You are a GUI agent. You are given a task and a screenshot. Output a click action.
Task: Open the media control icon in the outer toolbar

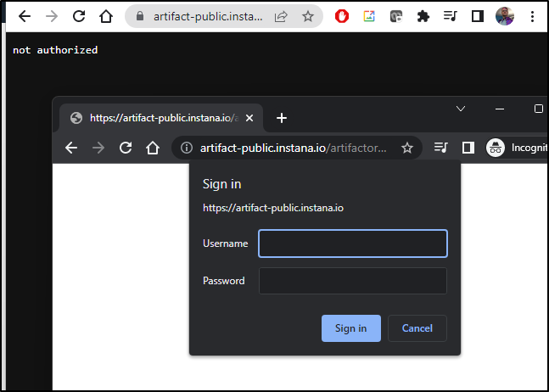[x=451, y=16]
